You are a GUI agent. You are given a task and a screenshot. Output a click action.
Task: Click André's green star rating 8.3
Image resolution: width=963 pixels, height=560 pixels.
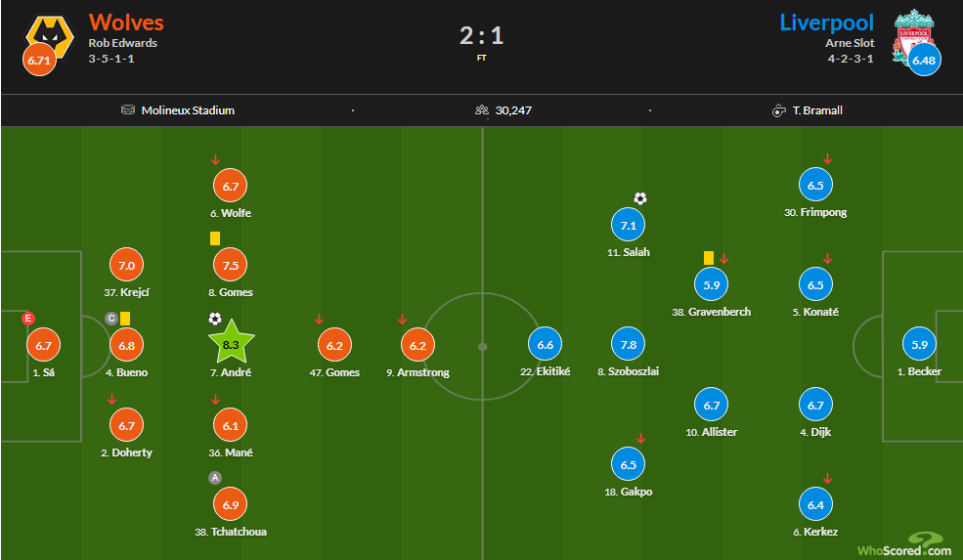click(231, 343)
